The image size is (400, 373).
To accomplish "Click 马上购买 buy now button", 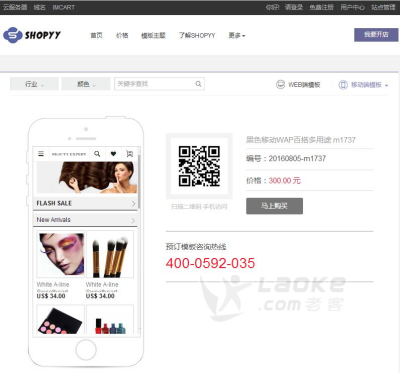I will point(274,206).
